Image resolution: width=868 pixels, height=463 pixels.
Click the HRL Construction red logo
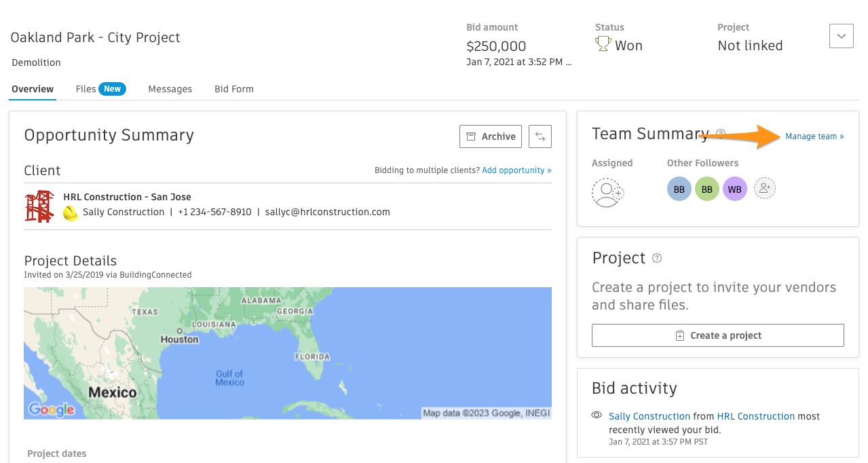tap(39, 206)
